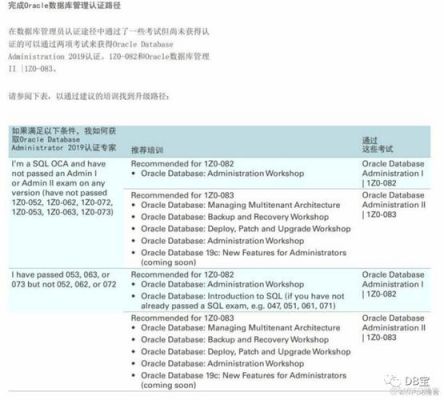Viewport: 444px width, 400px height.
Task: Click Administration Workshop under passed-053 row's 1Z0-083
Action: tap(222, 364)
